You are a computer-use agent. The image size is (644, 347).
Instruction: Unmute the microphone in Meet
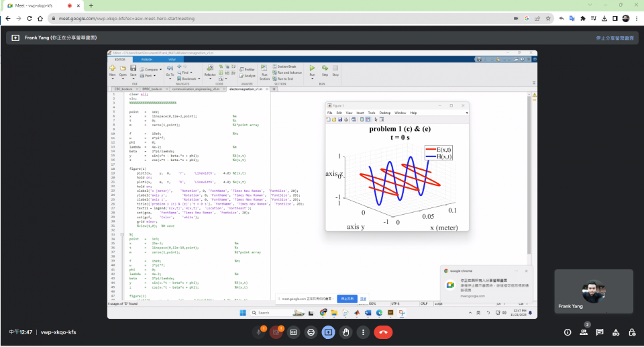[x=259, y=332]
